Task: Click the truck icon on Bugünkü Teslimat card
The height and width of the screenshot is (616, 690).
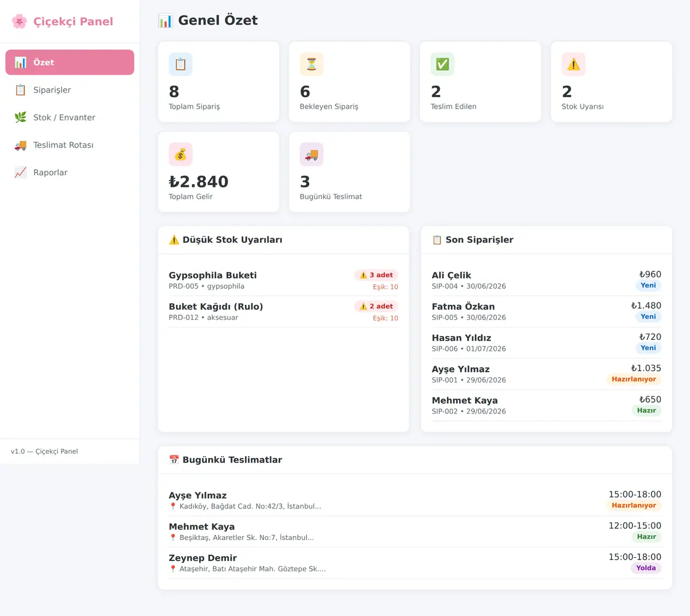Action: (x=312, y=154)
